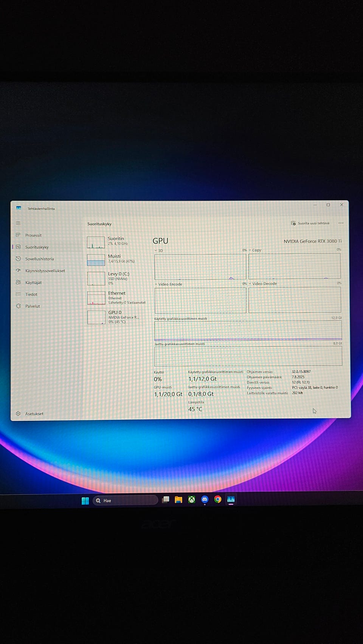Switch to the Sovellushistoria page
This screenshot has height=644, width=363.
coord(39,259)
